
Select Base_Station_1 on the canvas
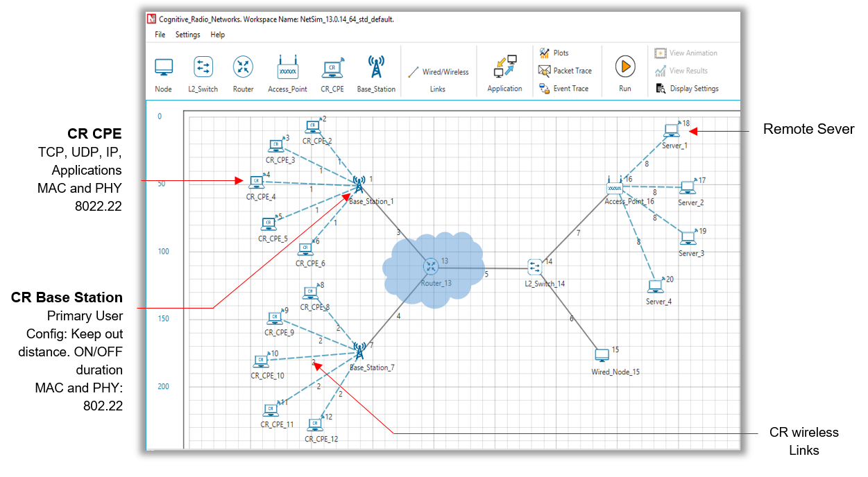pyautogui.click(x=359, y=185)
